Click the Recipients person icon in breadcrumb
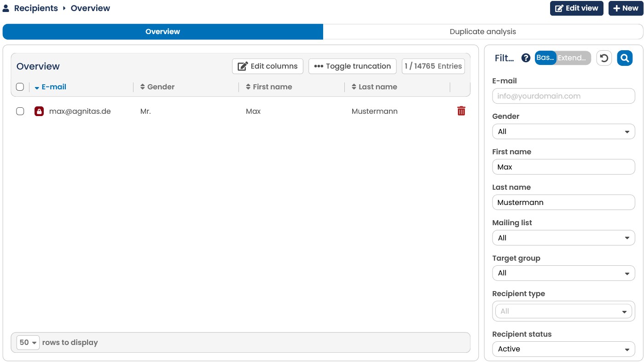 click(6, 8)
